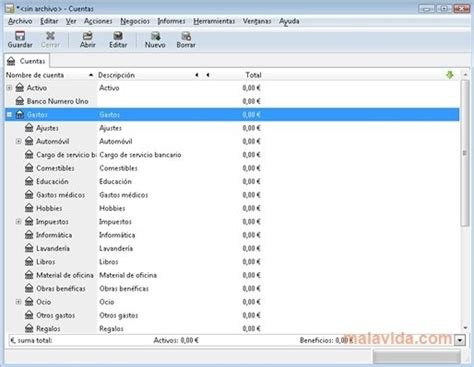Click the bank icon next to Regalos
The height and width of the screenshot is (367, 474).
[x=29, y=328]
